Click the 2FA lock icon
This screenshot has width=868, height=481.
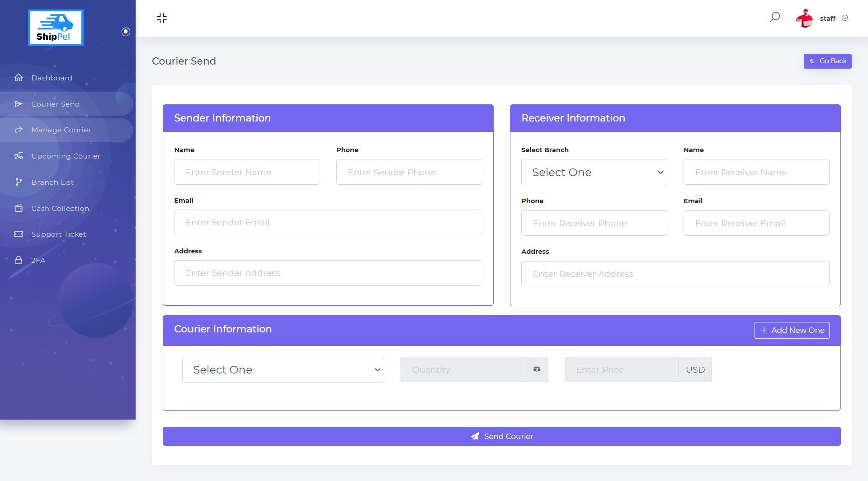click(19, 260)
